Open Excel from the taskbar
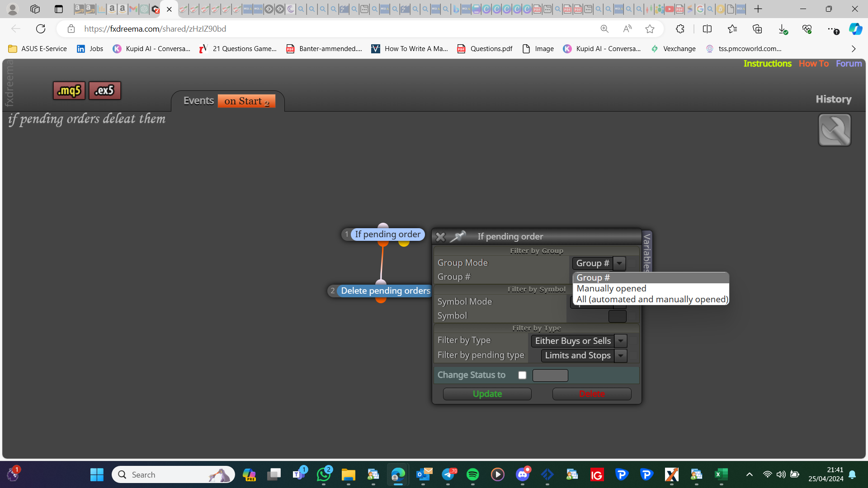The width and height of the screenshot is (868, 488). [x=721, y=474]
